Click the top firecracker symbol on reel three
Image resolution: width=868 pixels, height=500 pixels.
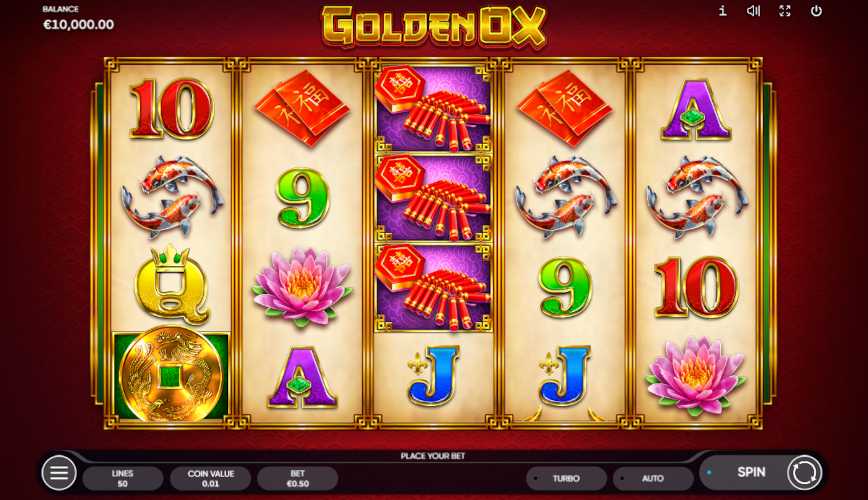(x=433, y=109)
